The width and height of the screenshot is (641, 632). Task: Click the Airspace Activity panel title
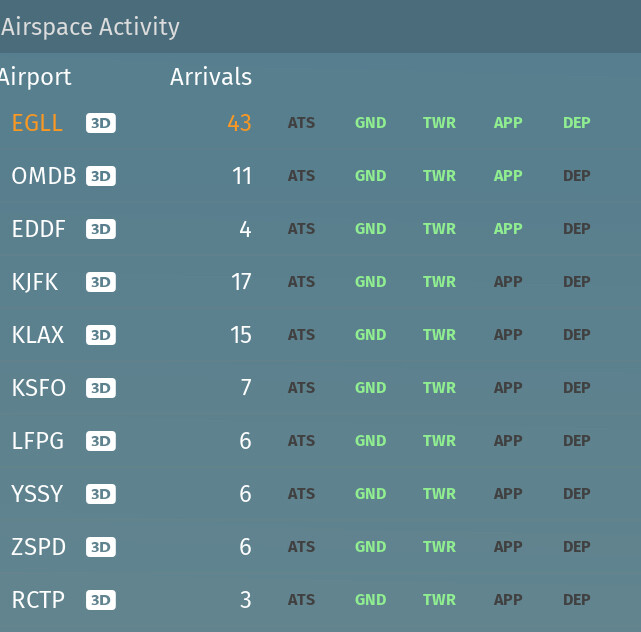click(90, 27)
